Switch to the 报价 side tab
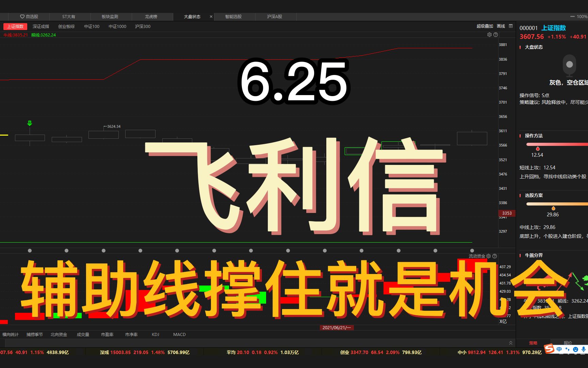 coord(568,343)
